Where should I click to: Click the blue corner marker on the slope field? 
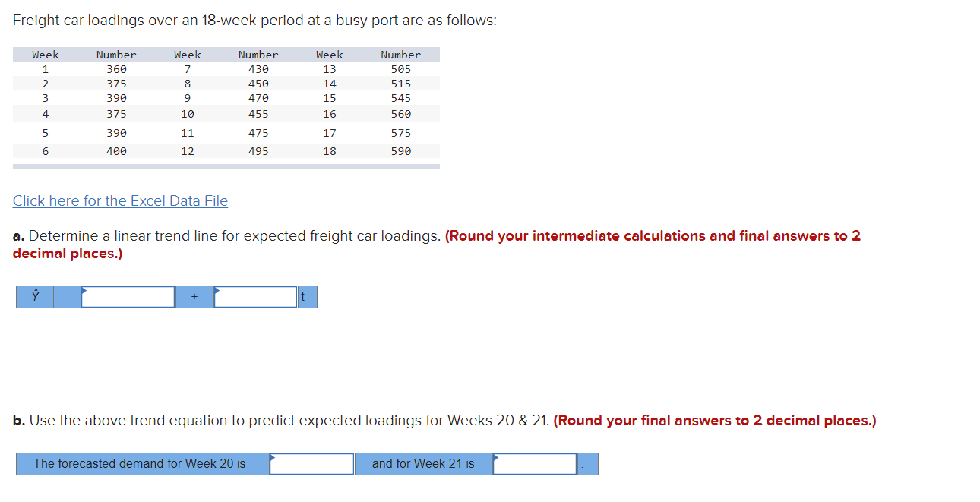pyautogui.click(x=215, y=290)
